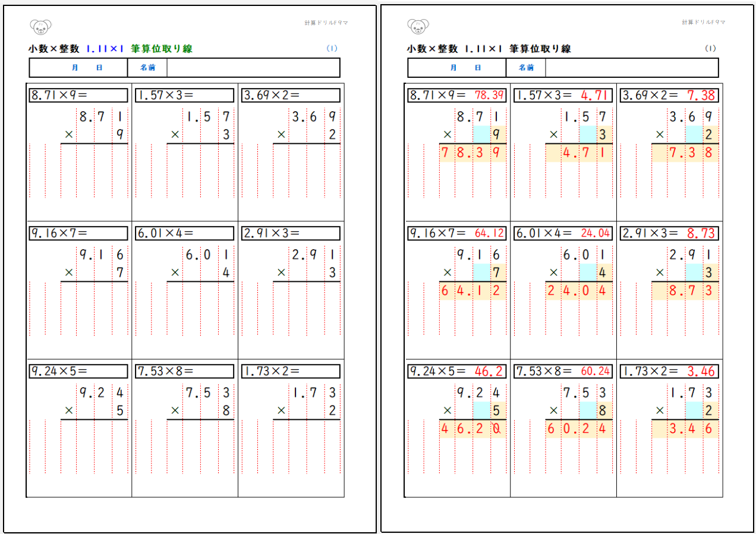Click the green 筆算位取り線 title on left page
Image resolution: width=756 pixels, height=534 pixels.
coord(162,49)
